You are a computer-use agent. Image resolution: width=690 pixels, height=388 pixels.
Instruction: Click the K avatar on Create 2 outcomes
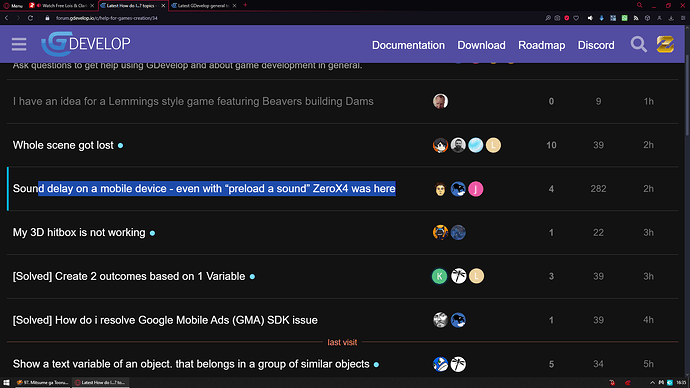[x=439, y=276]
